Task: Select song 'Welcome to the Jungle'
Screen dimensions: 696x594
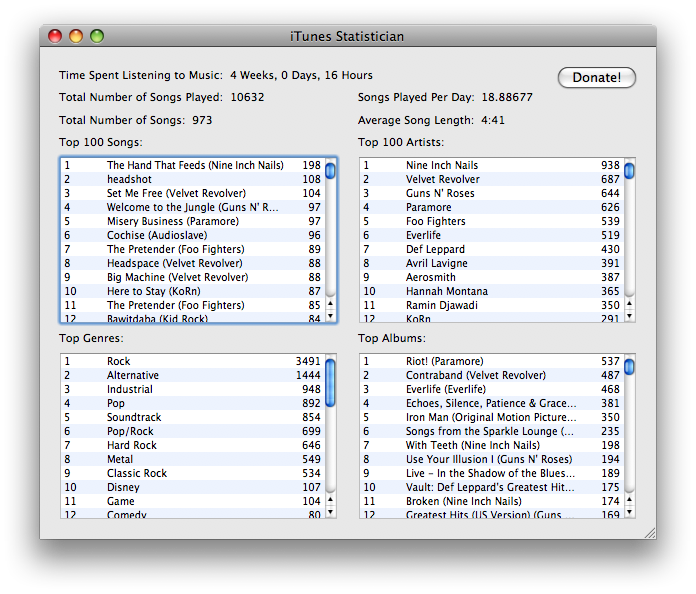Action: (x=193, y=207)
